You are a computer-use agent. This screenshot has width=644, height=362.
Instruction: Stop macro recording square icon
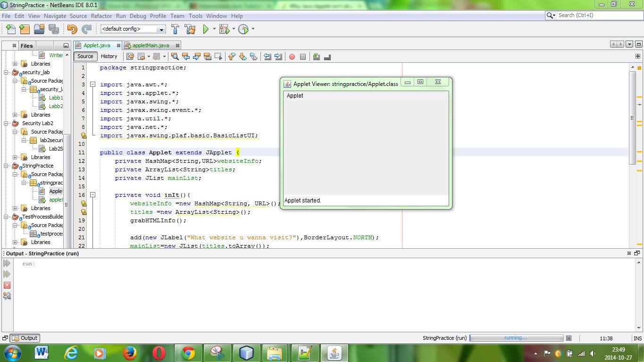[303, 57]
